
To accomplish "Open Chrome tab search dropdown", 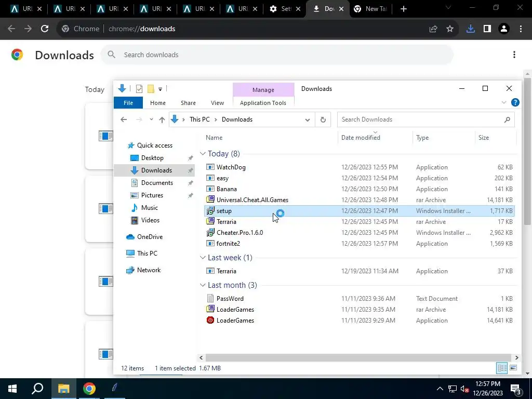I will 448,7.
